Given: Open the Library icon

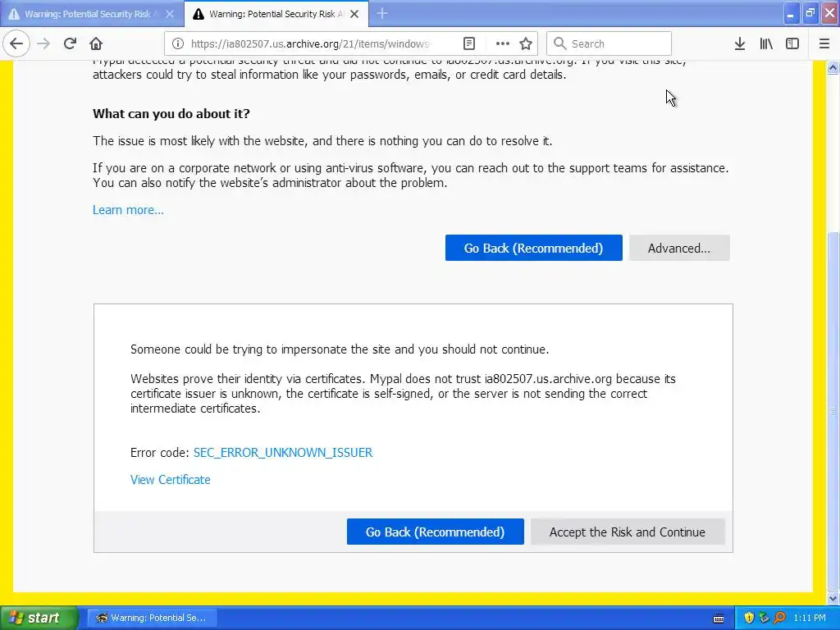Looking at the screenshot, I should click(766, 43).
